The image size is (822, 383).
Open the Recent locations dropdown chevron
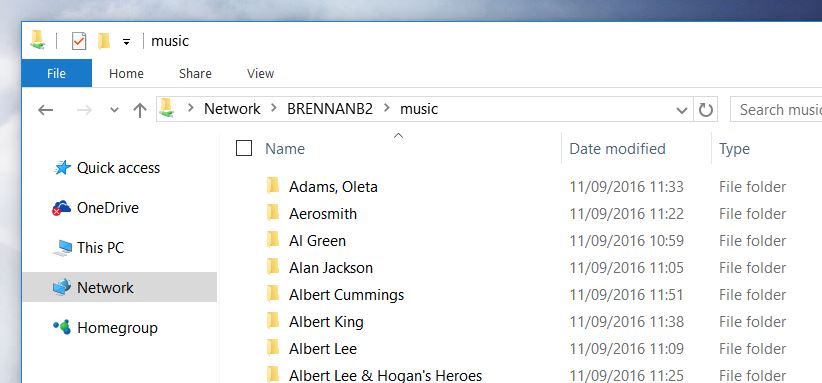tap(114, 110)
